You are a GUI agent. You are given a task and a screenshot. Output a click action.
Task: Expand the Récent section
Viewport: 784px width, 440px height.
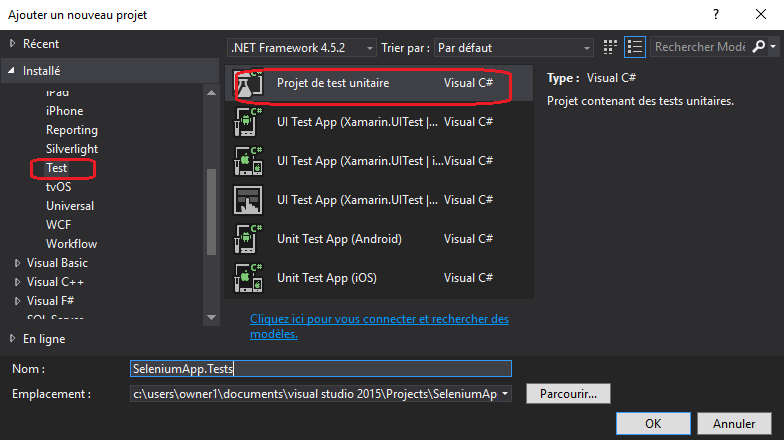point(13,44)
